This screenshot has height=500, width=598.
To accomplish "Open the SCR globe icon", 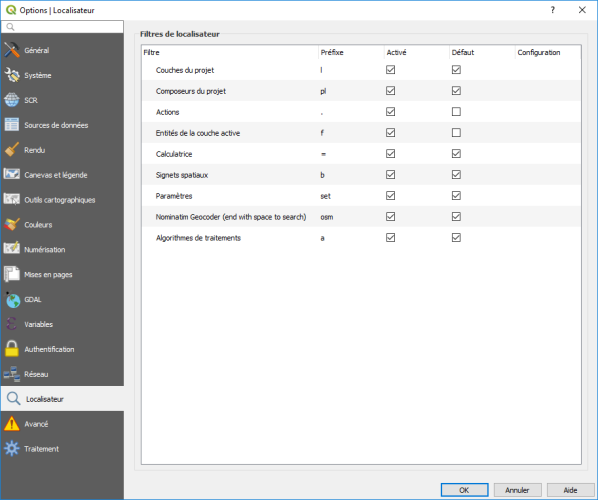I will pyautogui.click(x=12, y=100).
